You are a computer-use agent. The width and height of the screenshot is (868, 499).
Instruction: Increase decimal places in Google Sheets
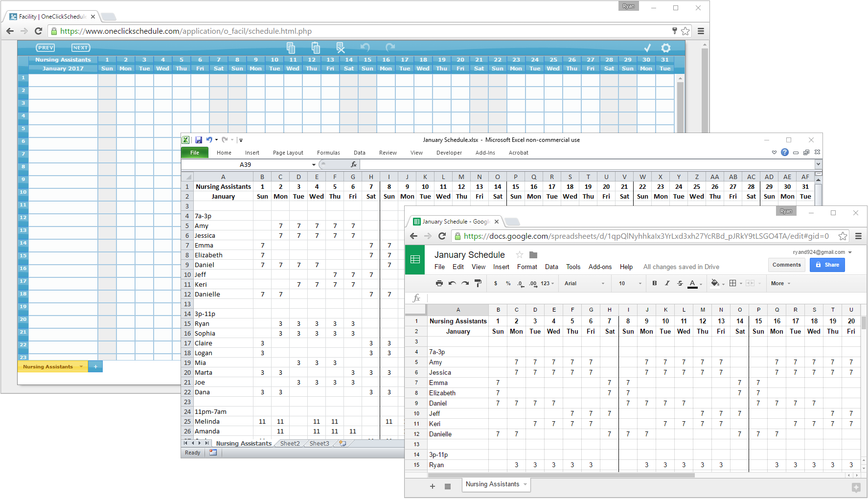click(533, 283)
